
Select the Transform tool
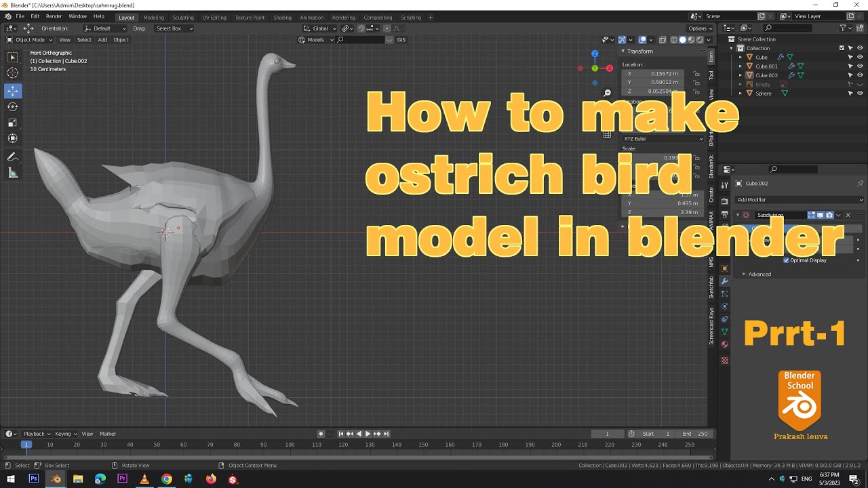click(13, 138)
